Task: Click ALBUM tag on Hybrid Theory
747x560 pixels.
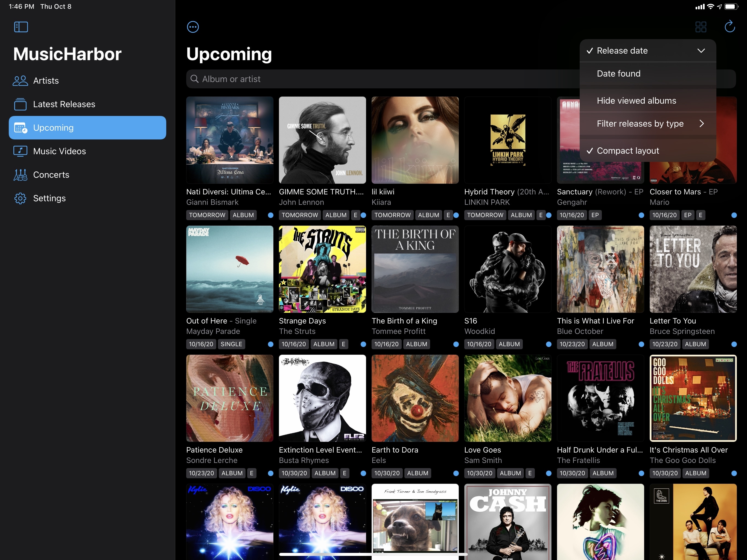Action: pyautogui.click(x=521, y=215)
